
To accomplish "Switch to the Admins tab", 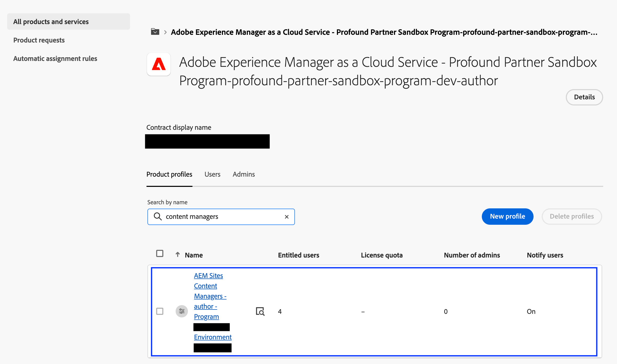I will click(x=244, y=174).
